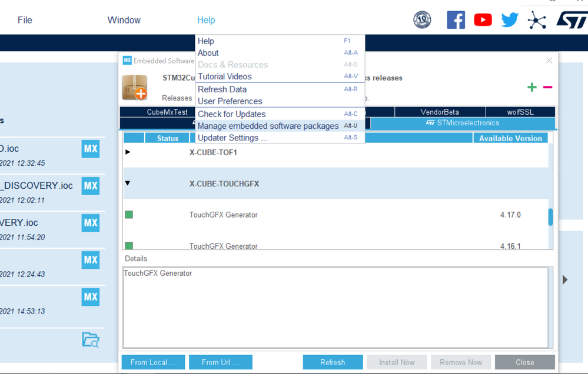Viewport: 588px width, 374px height.
Task: Choose Manage embedded software packages
Action: pyautogui.click(x=280, y=126)
